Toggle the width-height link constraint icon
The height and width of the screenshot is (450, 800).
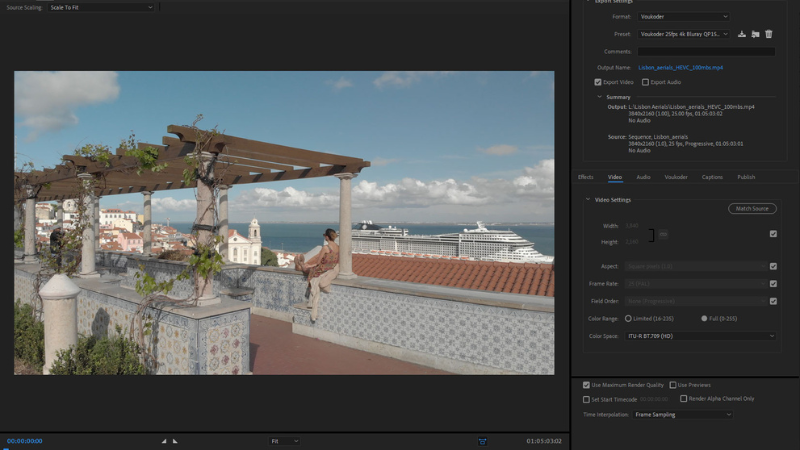[x=663, y=234]
